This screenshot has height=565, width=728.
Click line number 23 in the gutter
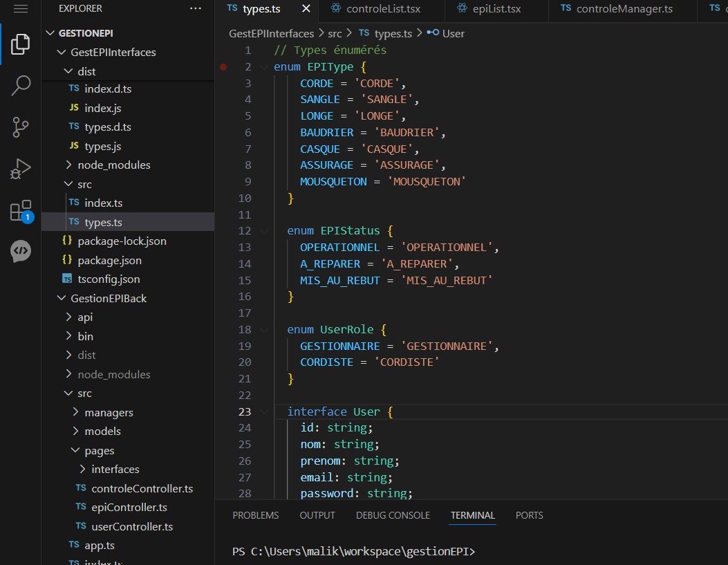[x=245, y=411]
